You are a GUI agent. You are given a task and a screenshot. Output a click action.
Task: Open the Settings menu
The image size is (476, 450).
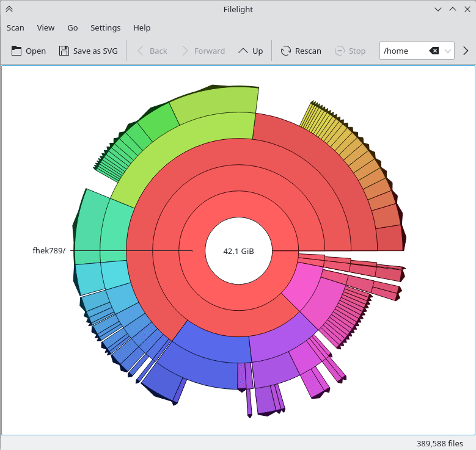pyautogui.click(x=105, y=27)
